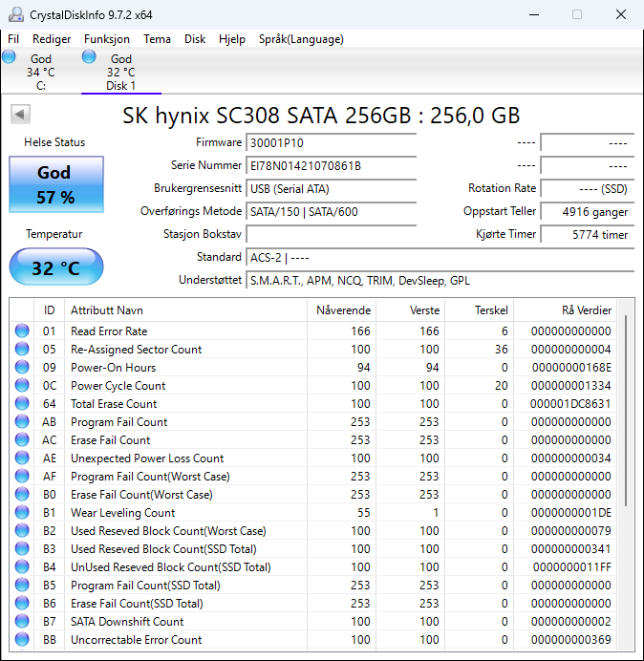Click the God 57 % health status button
The height and width of the screenshot is (661, 644).
pyautogui.click(x=56, y=184)
